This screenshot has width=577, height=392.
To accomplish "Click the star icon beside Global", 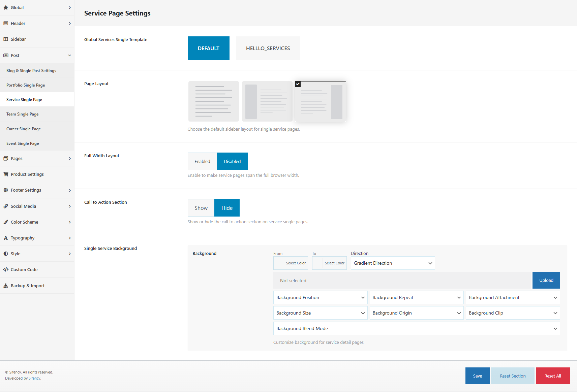I will pyautogui.click(x=6, y=7).
